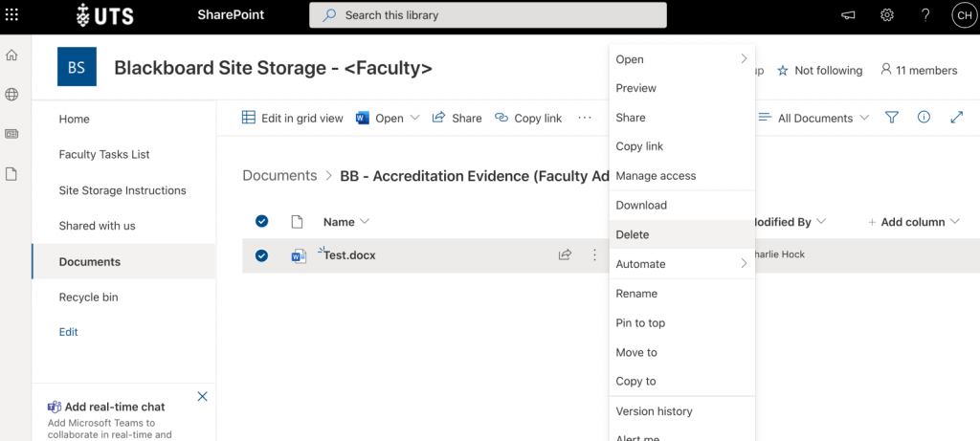
Task: Choose Rename in the context menu
Action: 681,293
